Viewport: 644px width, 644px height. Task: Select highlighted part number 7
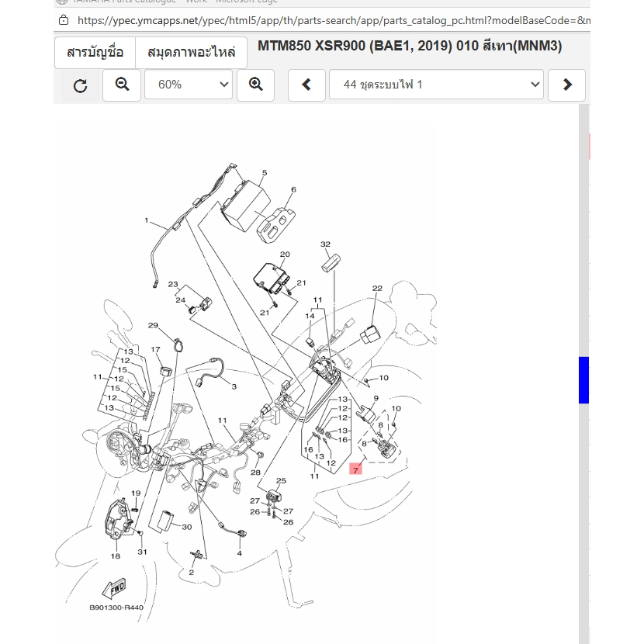point(355,469)
